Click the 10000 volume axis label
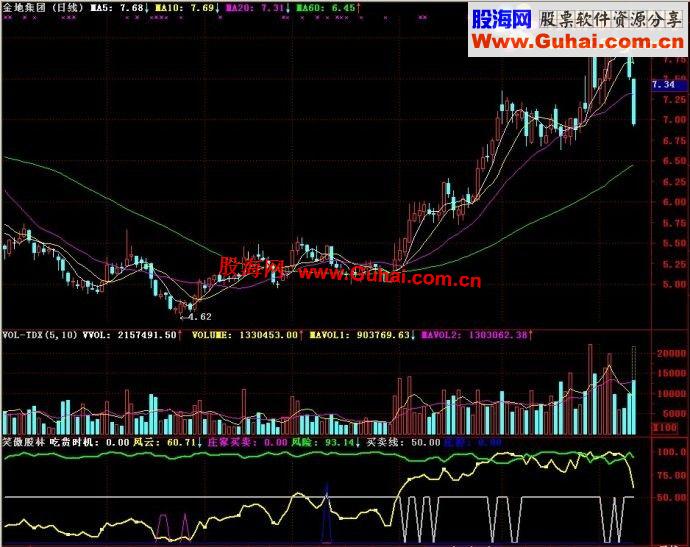 pyautogui.click(x=671, y=394)
